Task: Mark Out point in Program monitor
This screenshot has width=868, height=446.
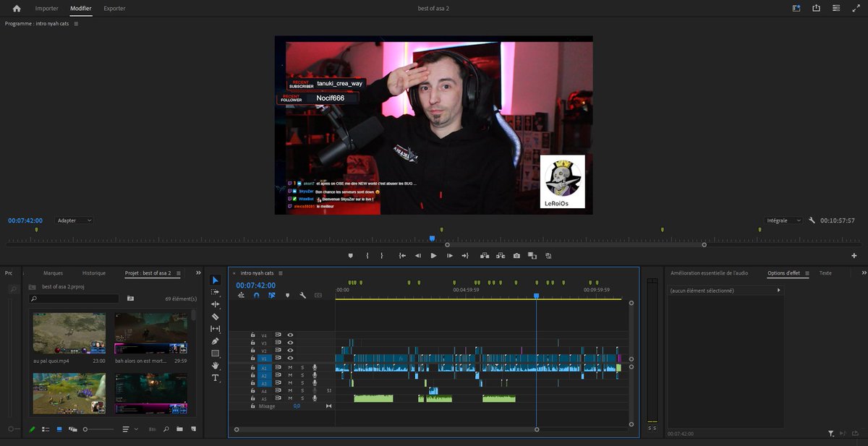Action: point(383,255)
